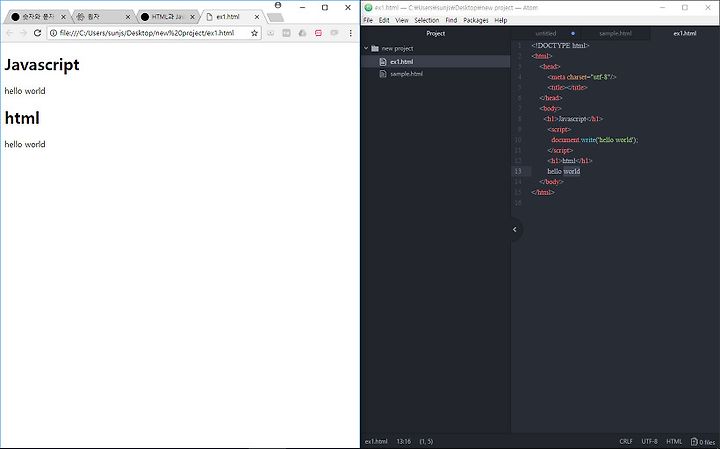
Task: Click the DOCTYPE html line in the editor
Action: click(560, 45)
